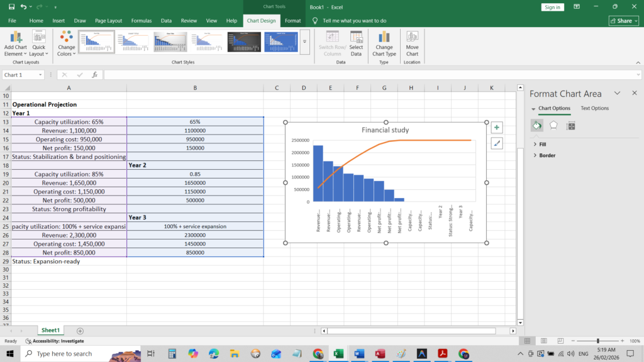This screenshot has width=644, height=362.
Task: Click the Change Chart Type icon
Action: [384, 38]
